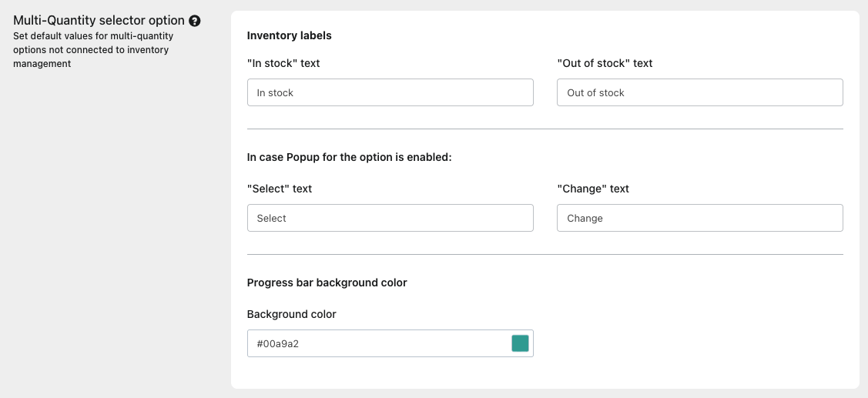Click into the "Change" text input

pyautogui.click(x=699, y=218)
